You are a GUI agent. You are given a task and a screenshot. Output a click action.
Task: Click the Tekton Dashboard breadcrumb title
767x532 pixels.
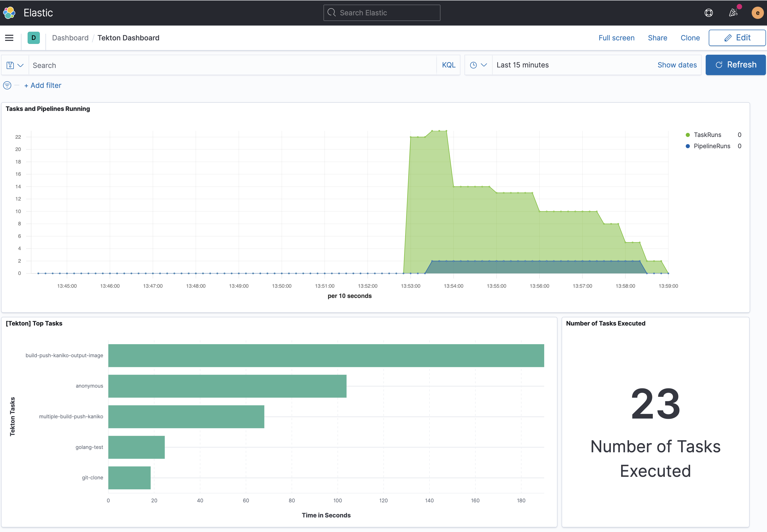(x=128, y=38)
